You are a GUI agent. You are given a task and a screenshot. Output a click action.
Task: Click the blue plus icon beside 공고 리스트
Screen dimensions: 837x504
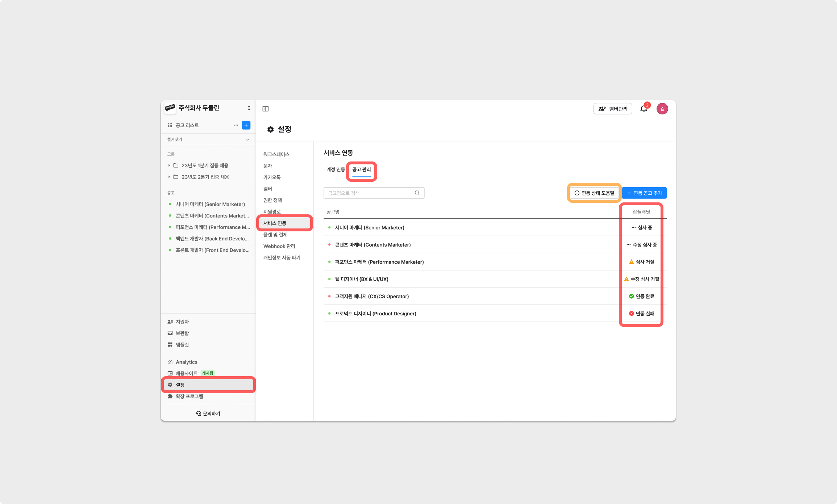246,125
